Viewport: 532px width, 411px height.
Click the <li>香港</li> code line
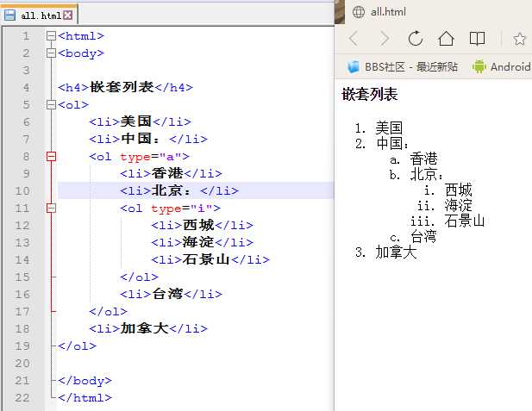[x=171, y=174]
